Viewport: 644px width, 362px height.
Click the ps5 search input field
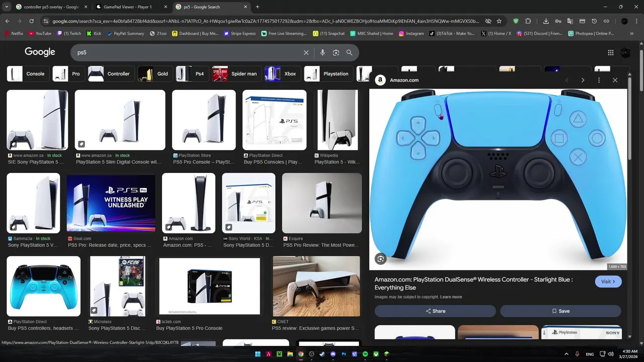click(x=186, y=52)
